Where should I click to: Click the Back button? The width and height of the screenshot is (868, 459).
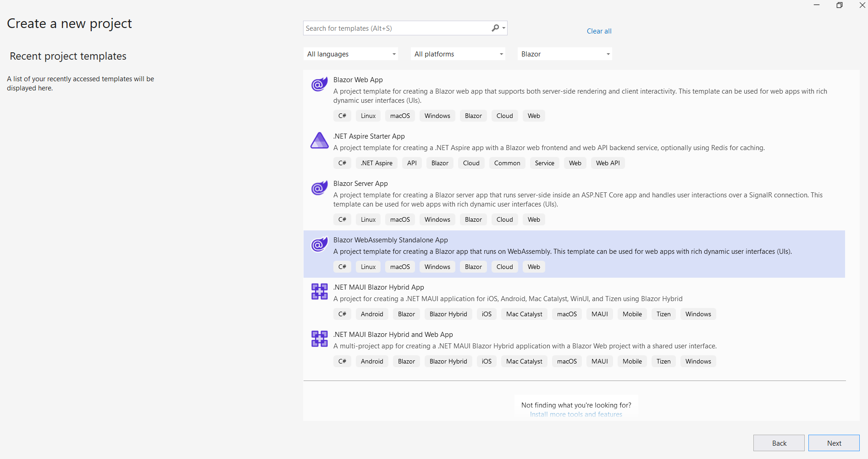[779, 443]
